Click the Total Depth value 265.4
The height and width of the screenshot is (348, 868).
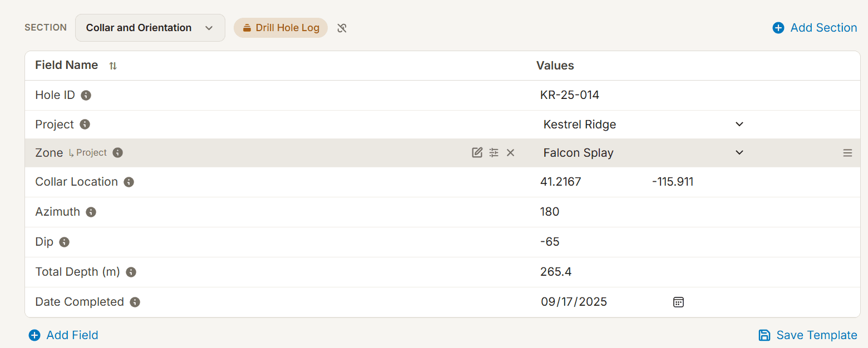[556, 272]
